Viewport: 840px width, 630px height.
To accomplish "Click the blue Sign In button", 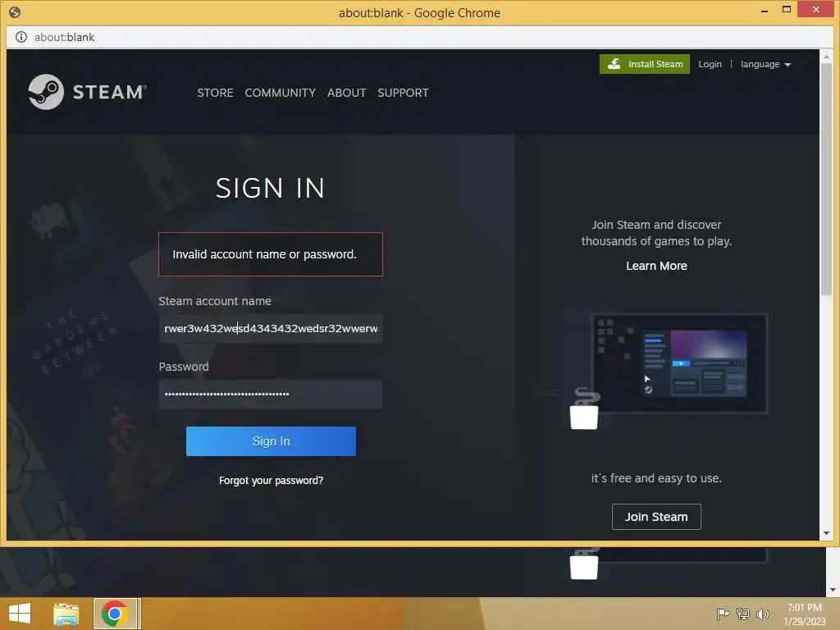I will [271, 441].
